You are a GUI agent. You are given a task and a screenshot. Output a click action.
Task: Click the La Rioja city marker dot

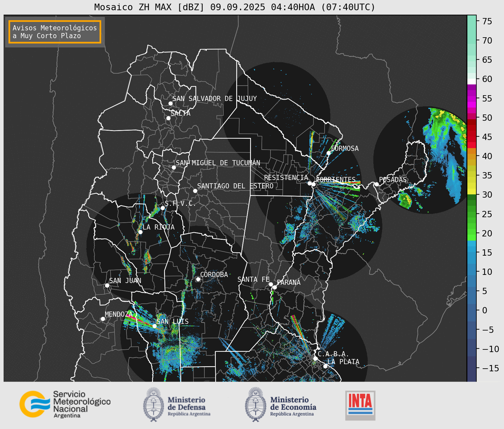click(x=140, y=232)
